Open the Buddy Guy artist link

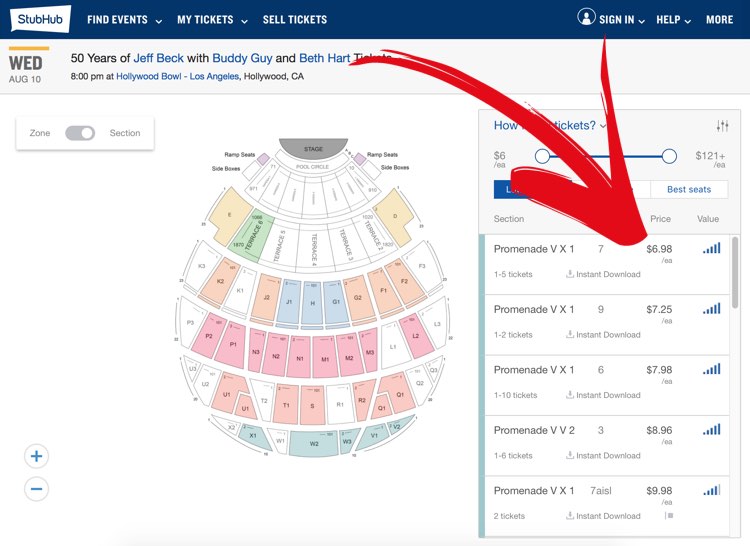[x=242, y=58]
